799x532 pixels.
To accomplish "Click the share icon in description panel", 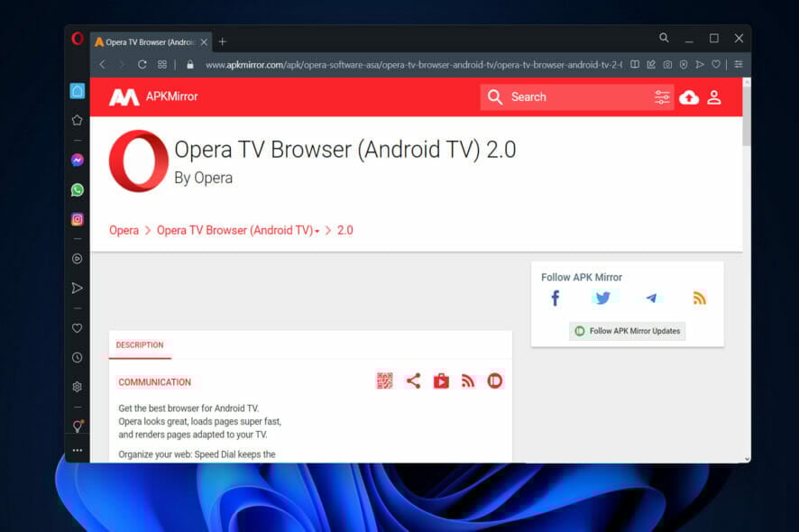I will 413,381.
